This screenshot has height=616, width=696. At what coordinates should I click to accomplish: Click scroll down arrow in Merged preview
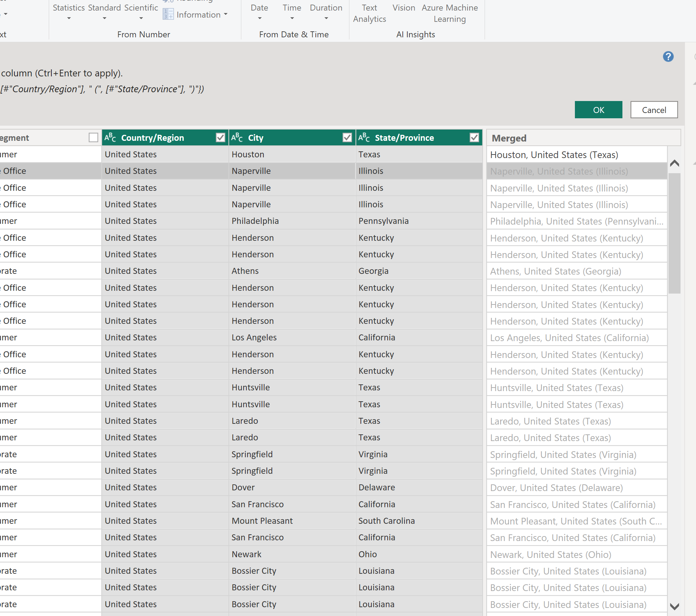(x=674, y=606)
